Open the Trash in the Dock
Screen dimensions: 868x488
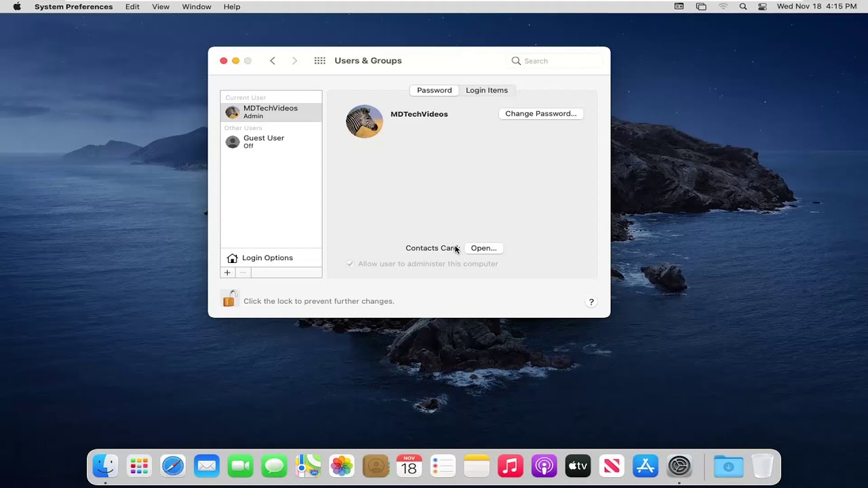click(x=762, y=466)
